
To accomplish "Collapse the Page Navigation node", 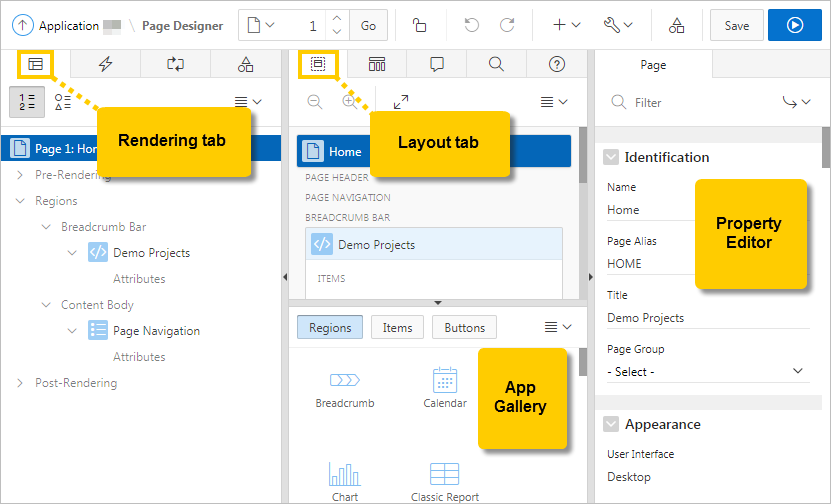I will [x=72, y=331].
